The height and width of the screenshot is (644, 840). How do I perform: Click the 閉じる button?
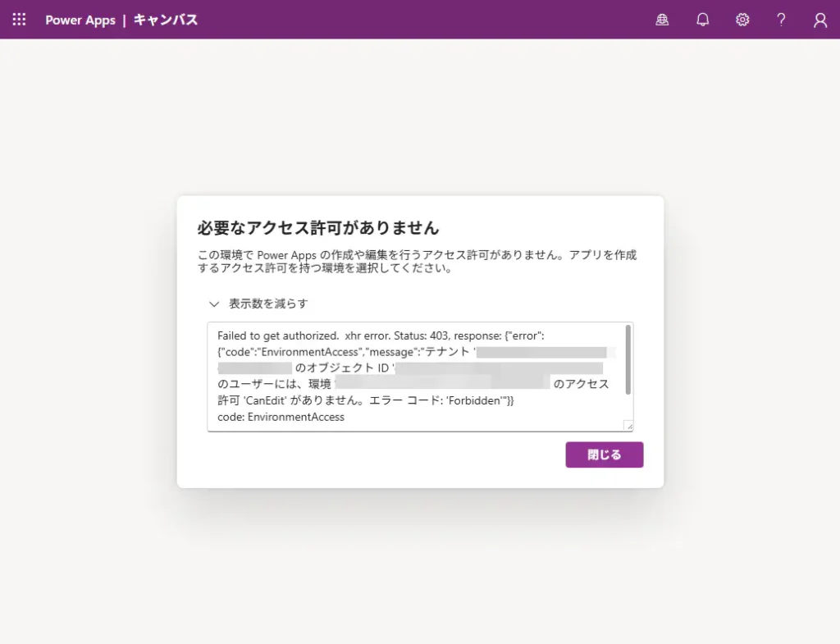tap(605, 454)
